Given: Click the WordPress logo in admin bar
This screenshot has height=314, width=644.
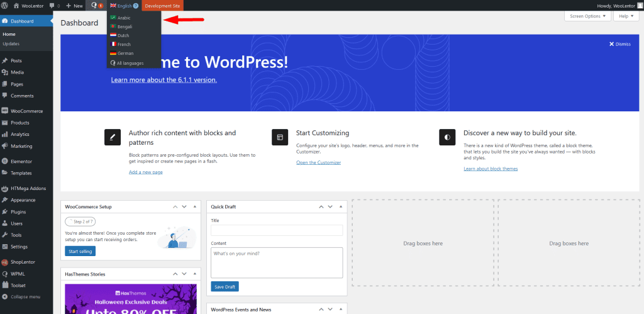Looking at the screenshot, I should tap(4, 6).
